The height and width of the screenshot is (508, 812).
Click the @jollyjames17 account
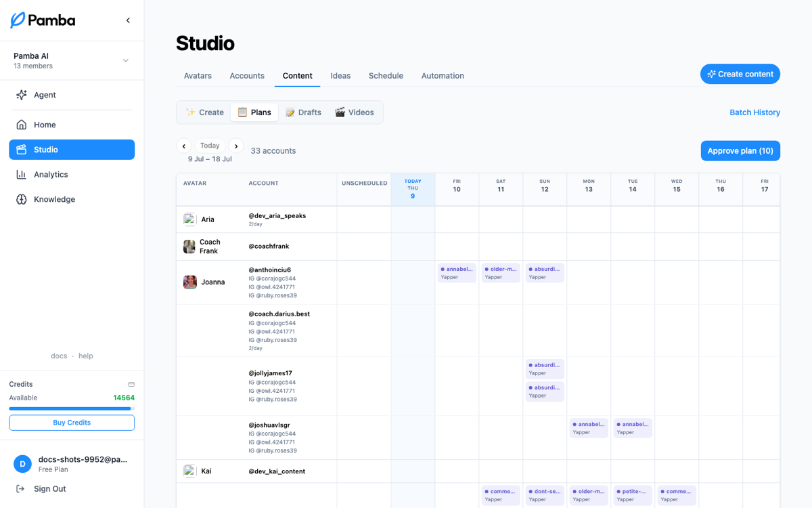270,373
